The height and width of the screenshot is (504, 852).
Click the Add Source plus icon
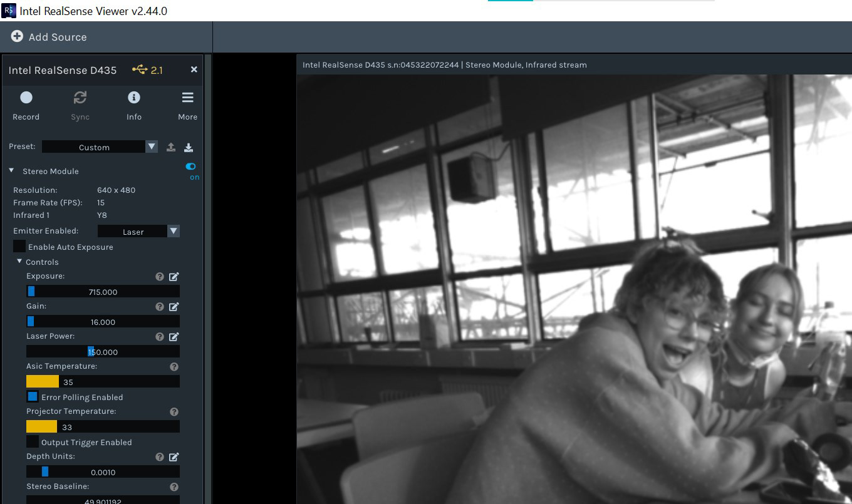click(x=17, y=36)
